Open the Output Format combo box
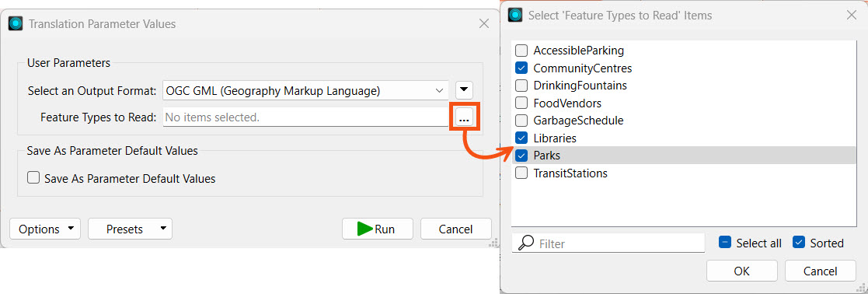 (306, 90)
